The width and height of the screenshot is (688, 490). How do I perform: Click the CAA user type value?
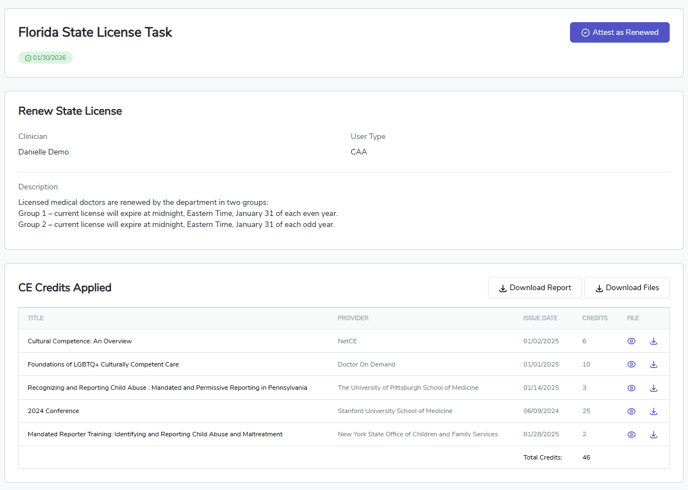tap(358, 152)
